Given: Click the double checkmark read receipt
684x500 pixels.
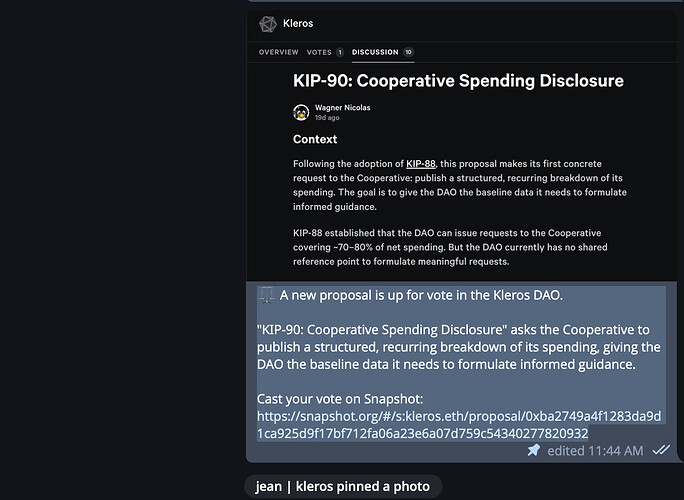Looking at the screenshot, I should [661, 450].
